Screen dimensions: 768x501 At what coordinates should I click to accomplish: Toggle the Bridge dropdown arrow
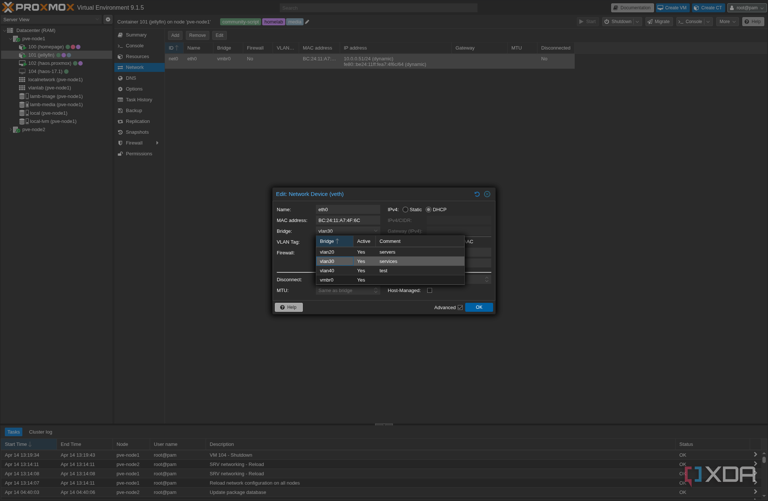[x=376, y=231]
